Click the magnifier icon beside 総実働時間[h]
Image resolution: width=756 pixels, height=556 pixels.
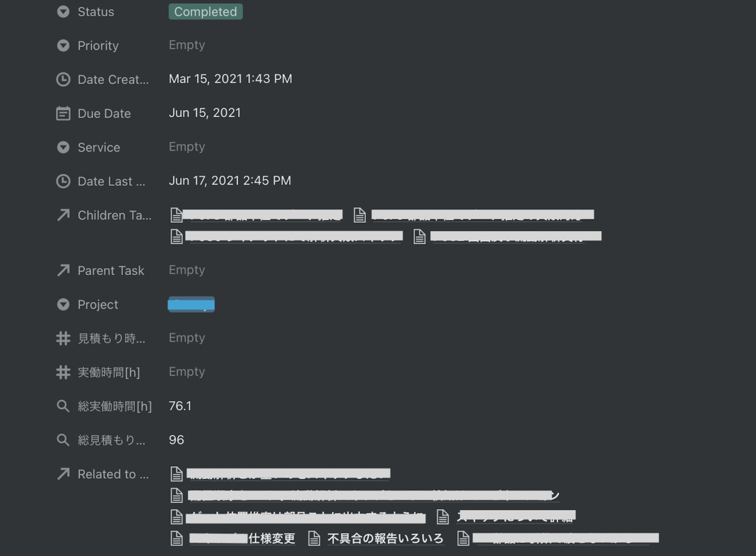click(x=63, y=406)
